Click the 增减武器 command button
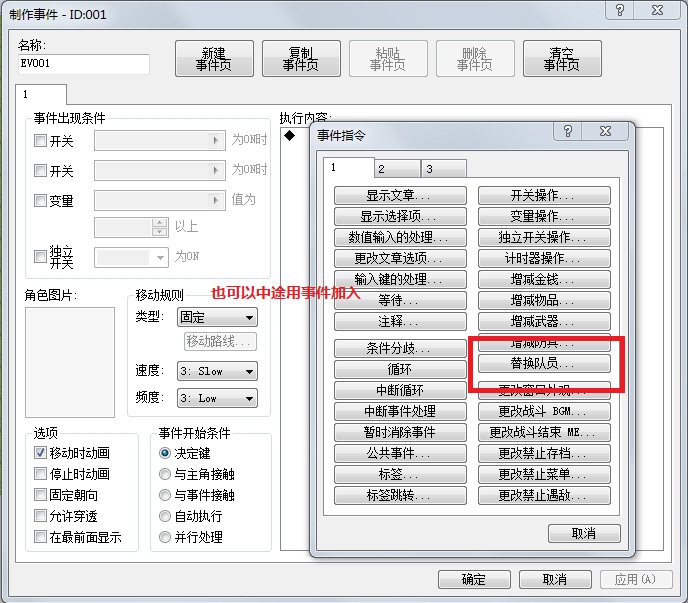688x603 pixels. click(544, 322)
